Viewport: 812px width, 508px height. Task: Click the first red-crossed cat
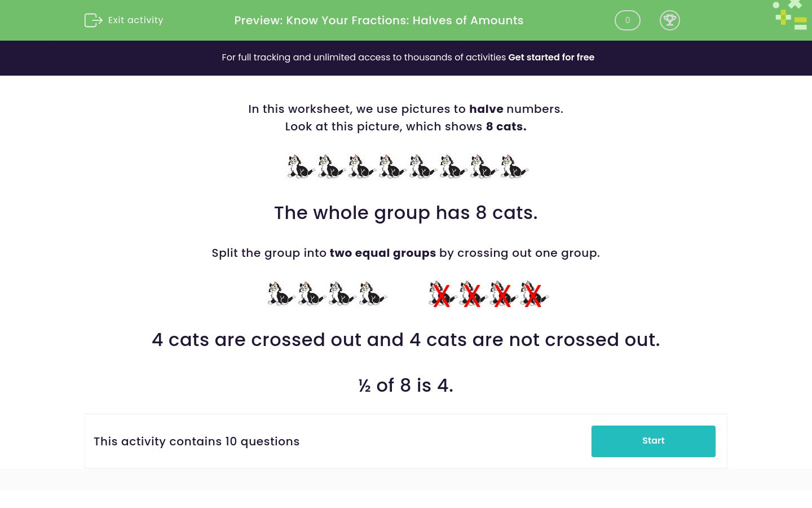tap(442, 294)
